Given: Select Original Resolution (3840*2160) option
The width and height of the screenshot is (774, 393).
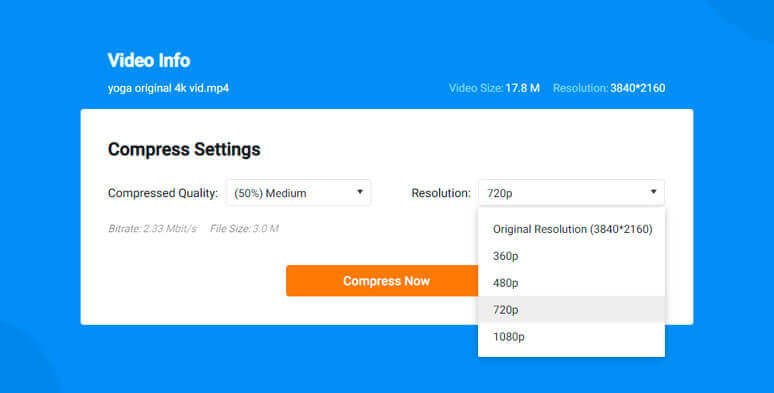Looking at the screenshot, I should point(571,229).
